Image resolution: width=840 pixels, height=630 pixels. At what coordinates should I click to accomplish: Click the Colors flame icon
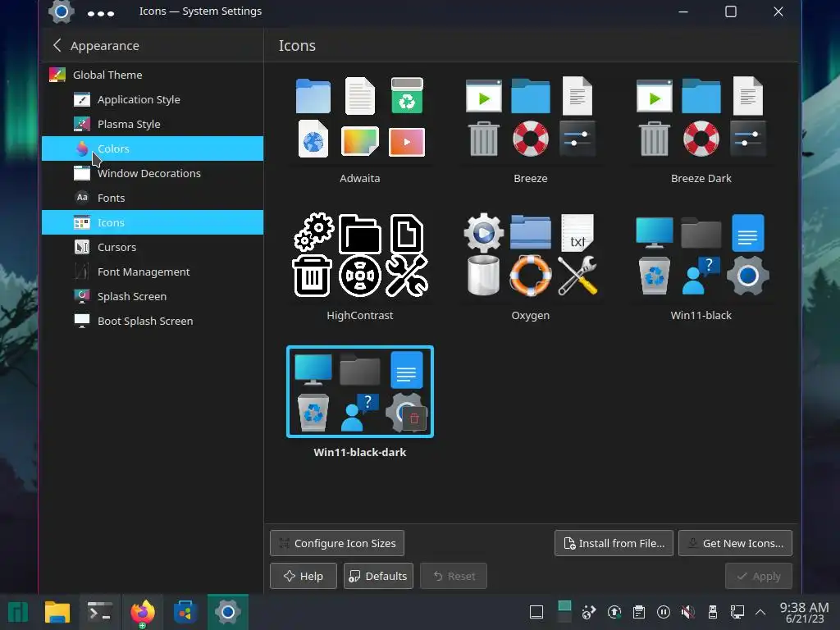(x=82, y=148)
